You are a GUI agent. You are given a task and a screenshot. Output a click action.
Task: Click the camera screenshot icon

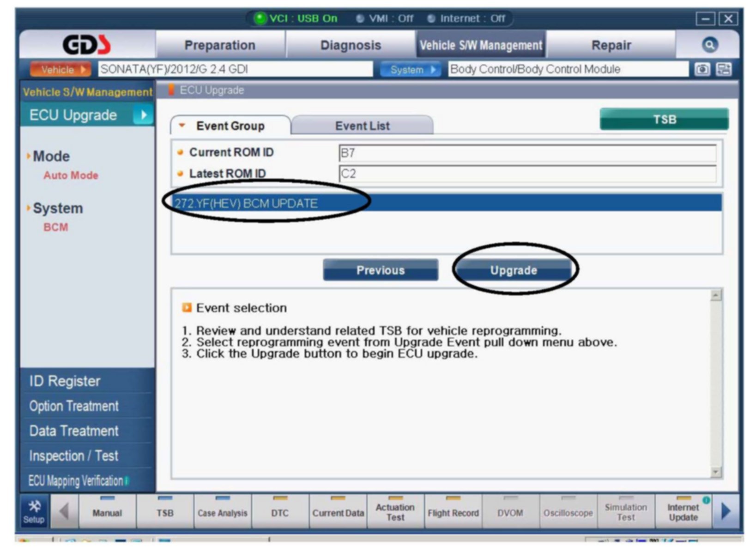click(x=702, y=69)
